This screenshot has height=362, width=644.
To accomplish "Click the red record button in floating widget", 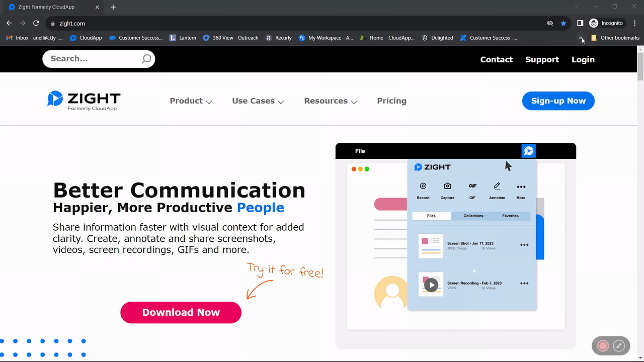I will point(603,345).
